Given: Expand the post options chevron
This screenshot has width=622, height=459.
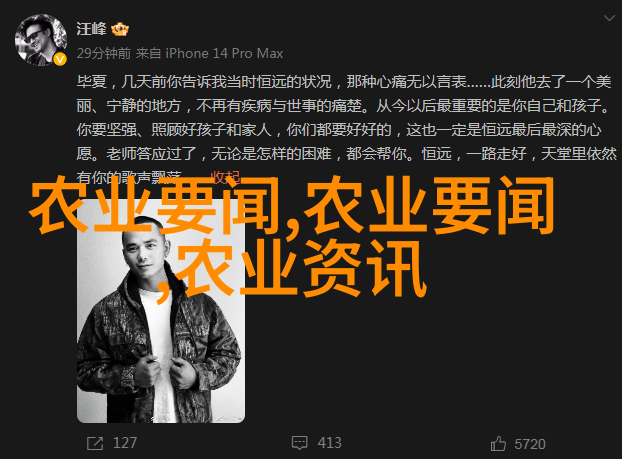Looking at the screenshot, I should (x=609, y=18).
